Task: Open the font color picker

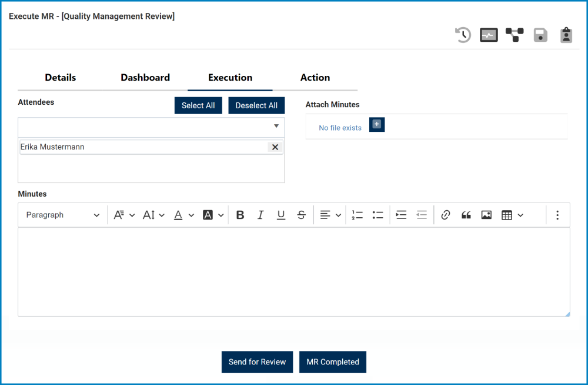Action: click(179, 215)
